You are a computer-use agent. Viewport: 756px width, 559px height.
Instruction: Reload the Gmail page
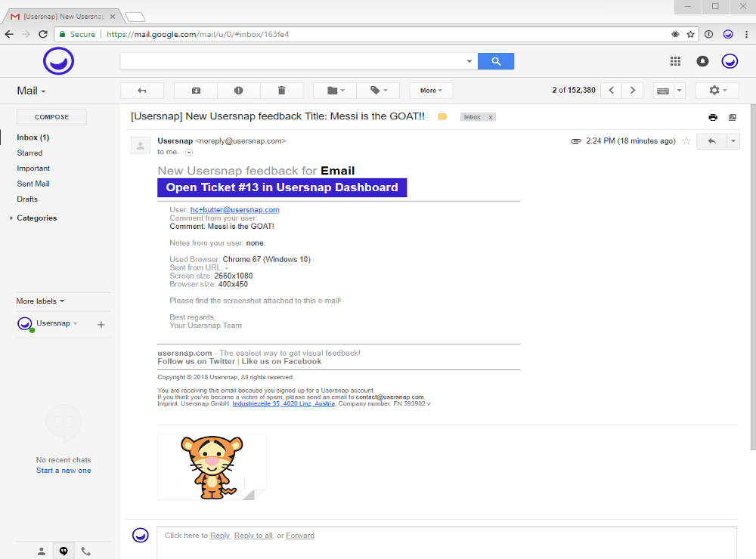[x=43, y=34]
